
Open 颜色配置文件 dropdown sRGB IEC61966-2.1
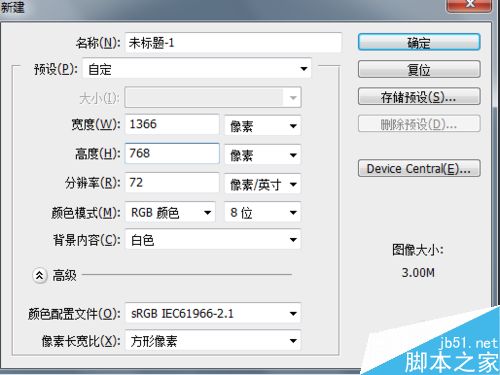213,313
